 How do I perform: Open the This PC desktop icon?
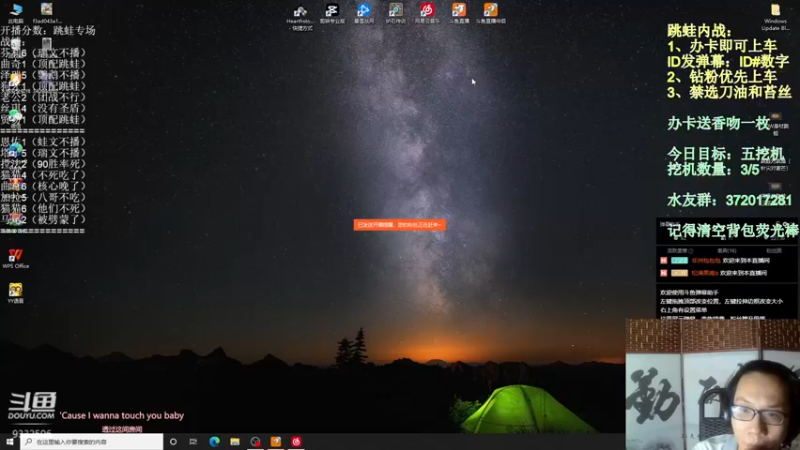coord(16,13)
